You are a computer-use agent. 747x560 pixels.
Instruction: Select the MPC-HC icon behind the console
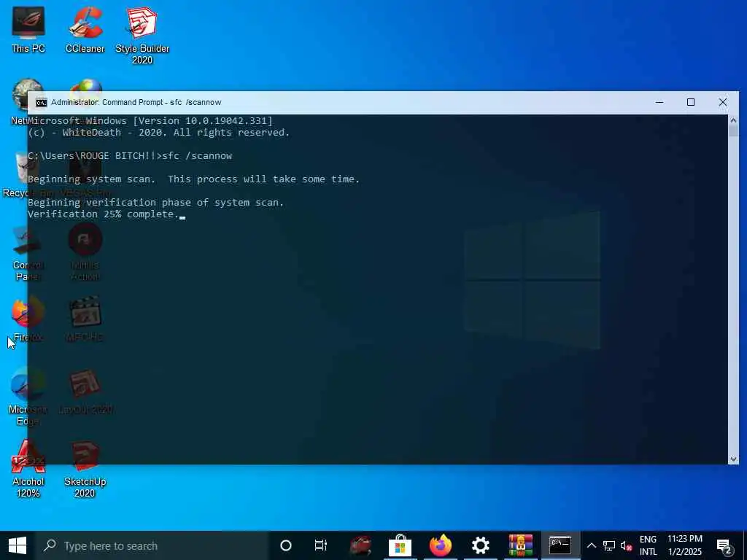tap(85, 318)
